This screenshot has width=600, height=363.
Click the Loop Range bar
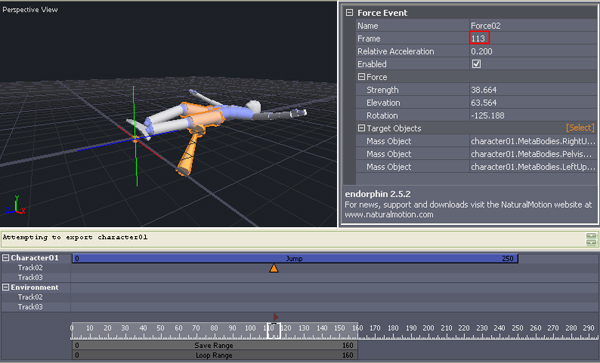pyautogui.click(x=215, y=355)
